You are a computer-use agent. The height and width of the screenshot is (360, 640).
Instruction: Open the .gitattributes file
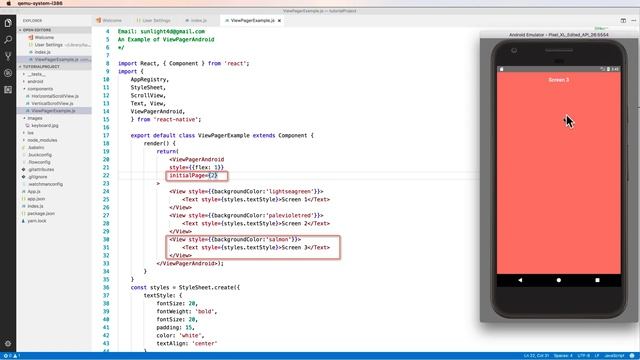tap(41, 170)
